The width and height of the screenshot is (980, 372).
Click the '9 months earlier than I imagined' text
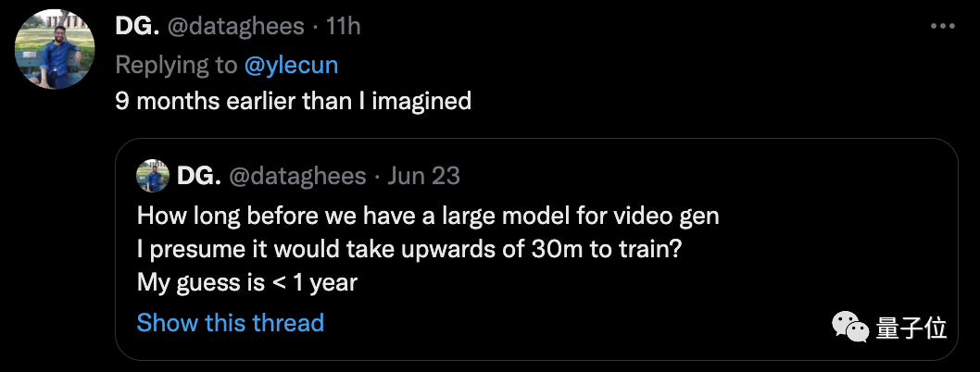(293, 100)
